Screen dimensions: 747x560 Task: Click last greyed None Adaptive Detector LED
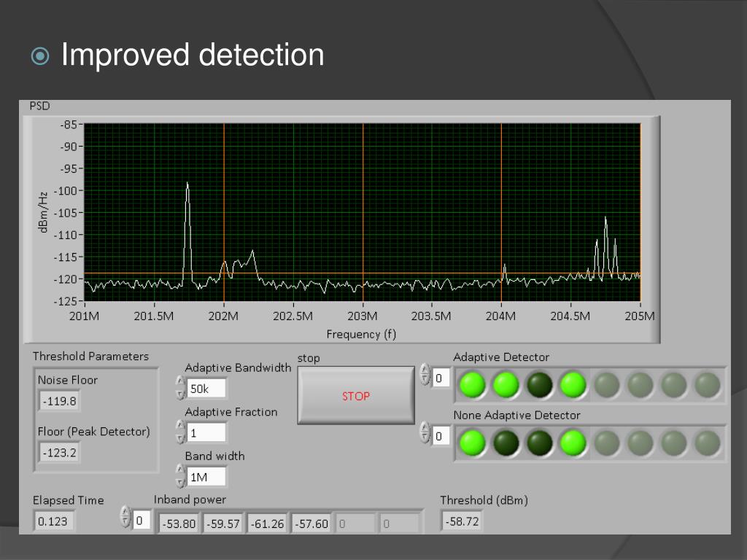(x=708, y=443)
